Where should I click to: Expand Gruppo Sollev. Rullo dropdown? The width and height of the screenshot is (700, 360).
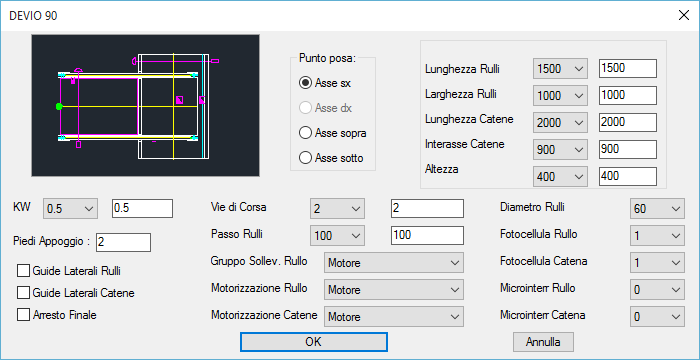click(x=394, y=263)
